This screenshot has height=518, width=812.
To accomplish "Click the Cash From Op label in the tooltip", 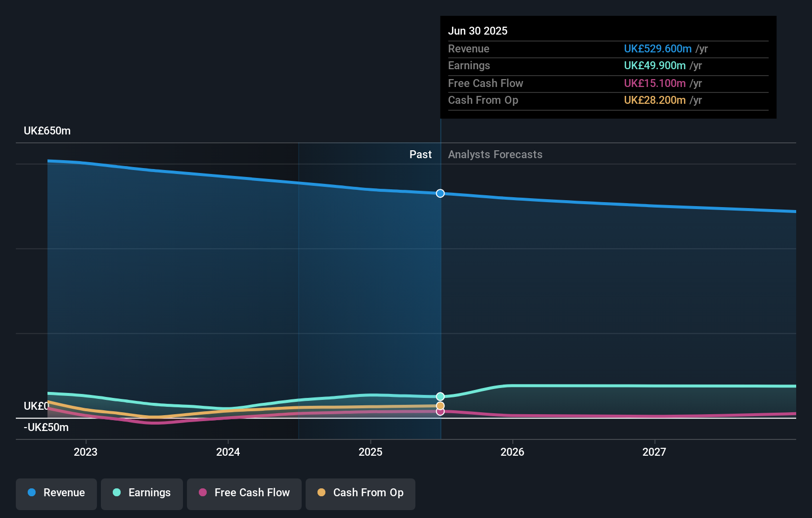I will (483, 100).
